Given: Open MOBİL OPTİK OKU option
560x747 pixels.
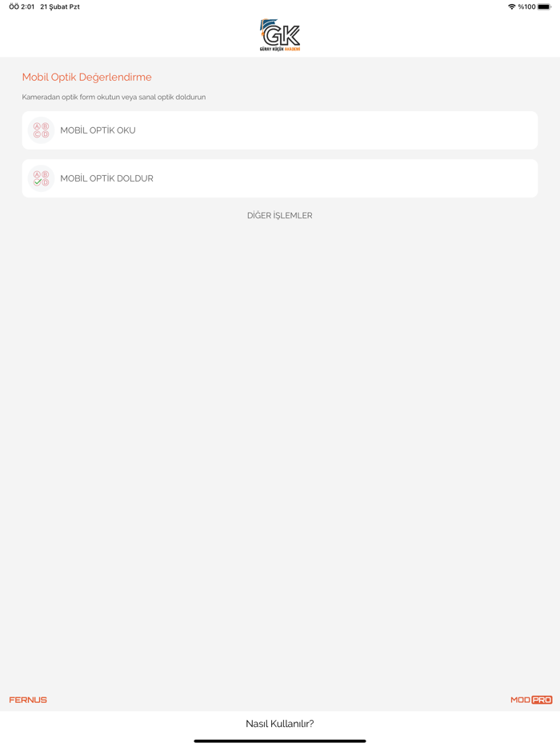Looking at the screenshot, I should pos(280,130).
